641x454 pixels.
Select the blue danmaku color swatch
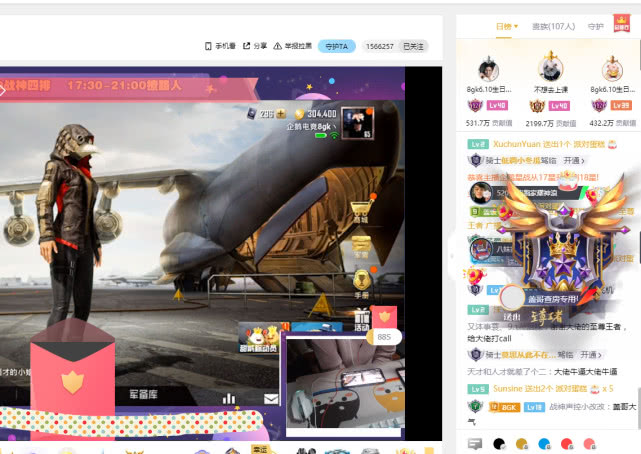click(544, 443)
